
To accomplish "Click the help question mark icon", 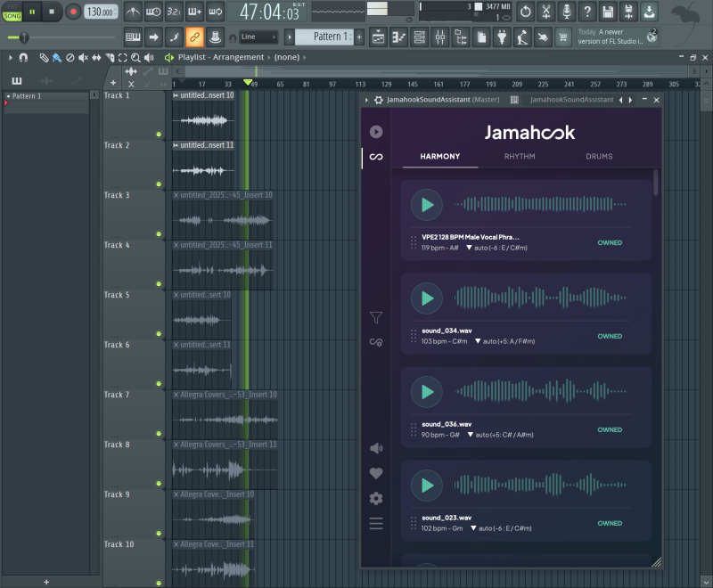I will [x=587, y=12].
